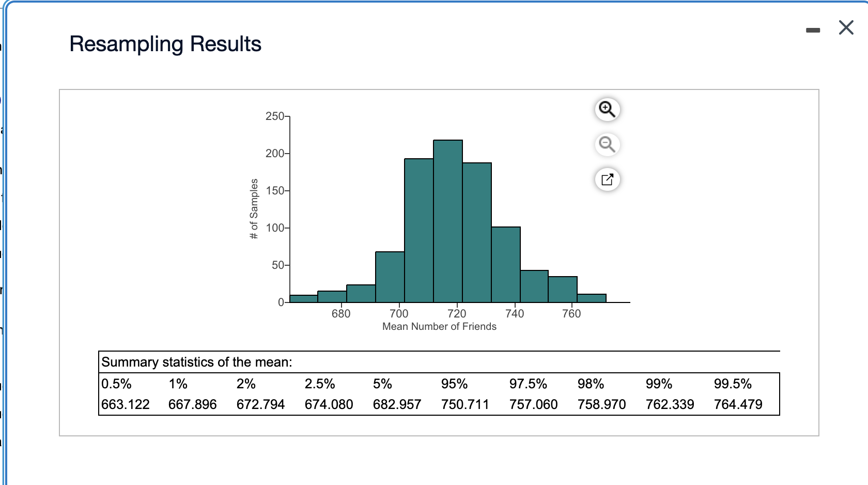Click the zoom in magnifier icon
Screen dimensions: 868x485
[607, 110]
